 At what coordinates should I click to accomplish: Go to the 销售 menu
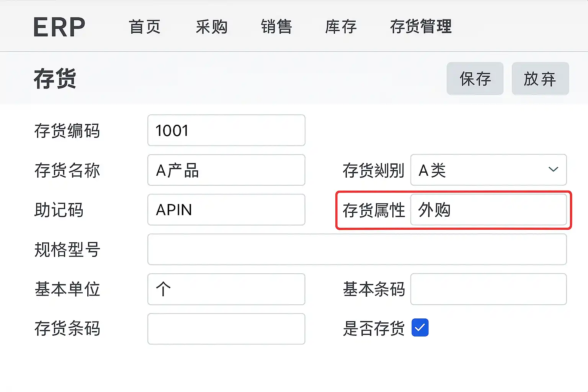276,27
